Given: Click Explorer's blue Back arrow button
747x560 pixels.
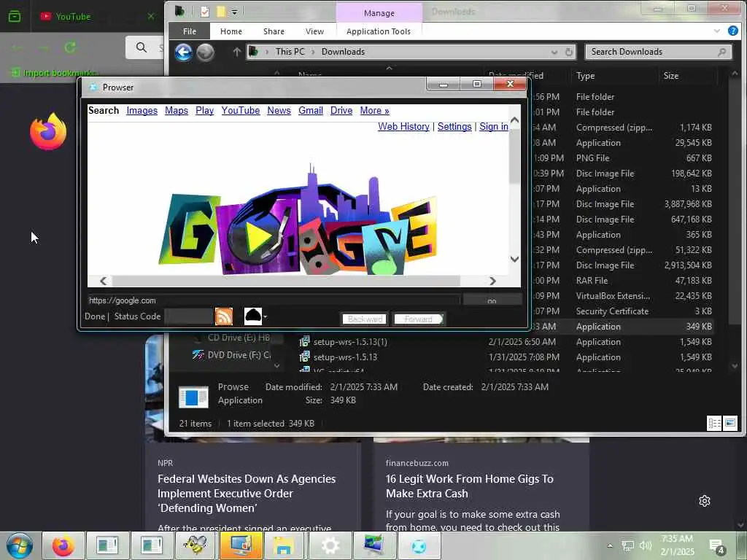Looking at the screenshot, I should pos(183,52).
